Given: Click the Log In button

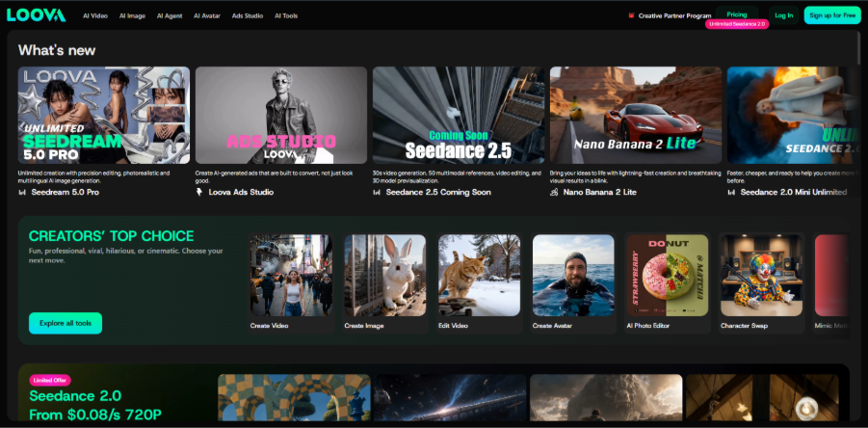Looking at the screenshot, I should [783, 15].
